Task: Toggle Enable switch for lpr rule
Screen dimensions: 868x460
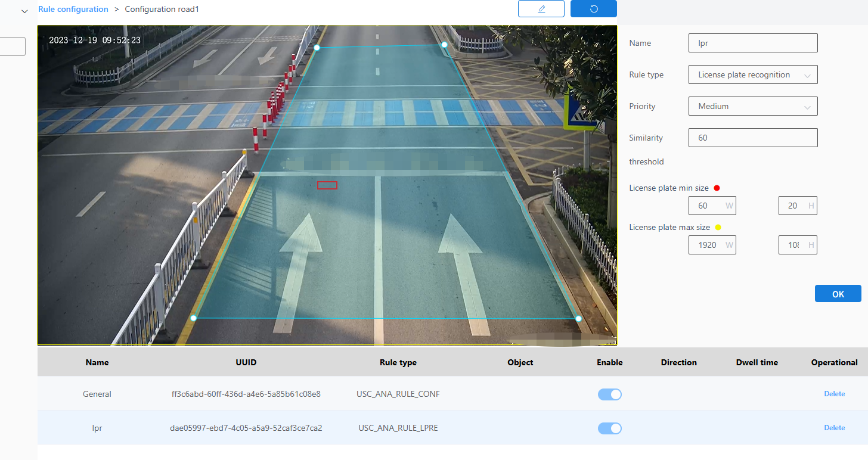Action: click(609, 428)
